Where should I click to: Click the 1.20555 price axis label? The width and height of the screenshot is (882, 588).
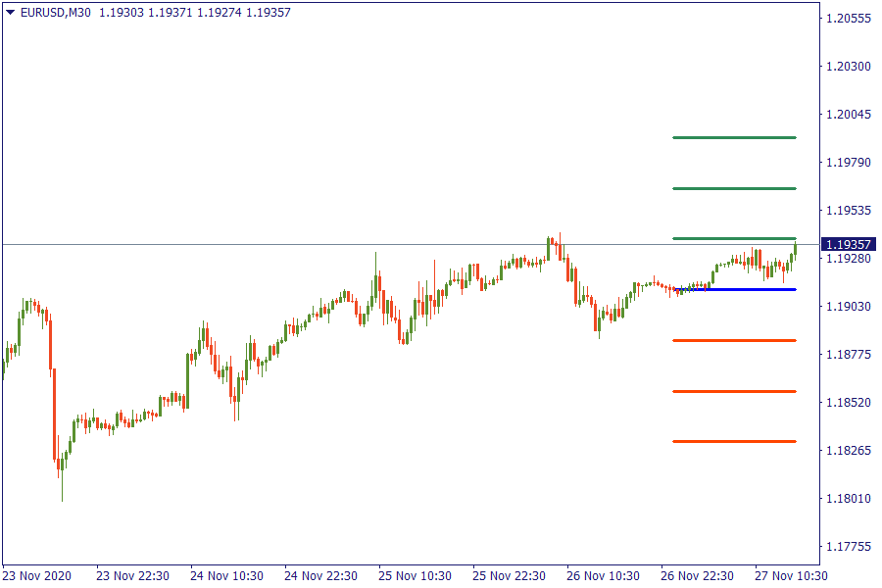pos(849,19)
